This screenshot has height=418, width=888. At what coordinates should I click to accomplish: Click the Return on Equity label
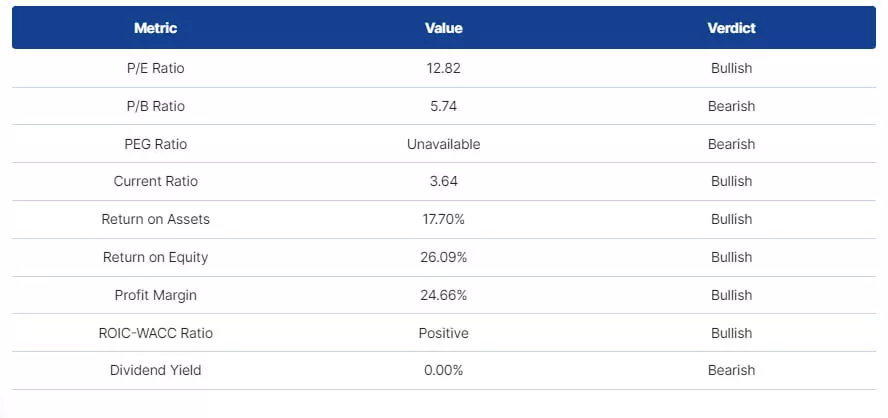(155, 257)
